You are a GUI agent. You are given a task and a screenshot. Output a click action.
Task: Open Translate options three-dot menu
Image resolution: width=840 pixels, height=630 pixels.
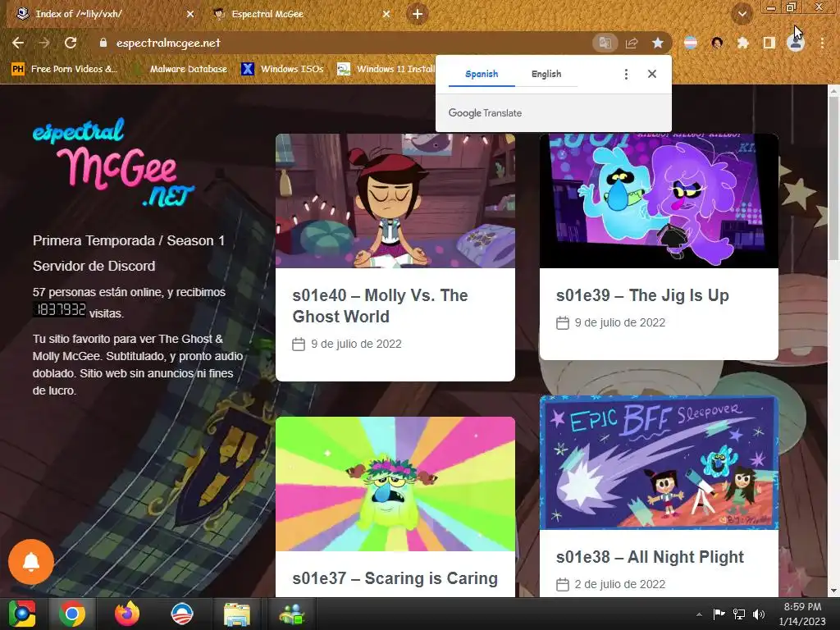(x=626, y=74)
